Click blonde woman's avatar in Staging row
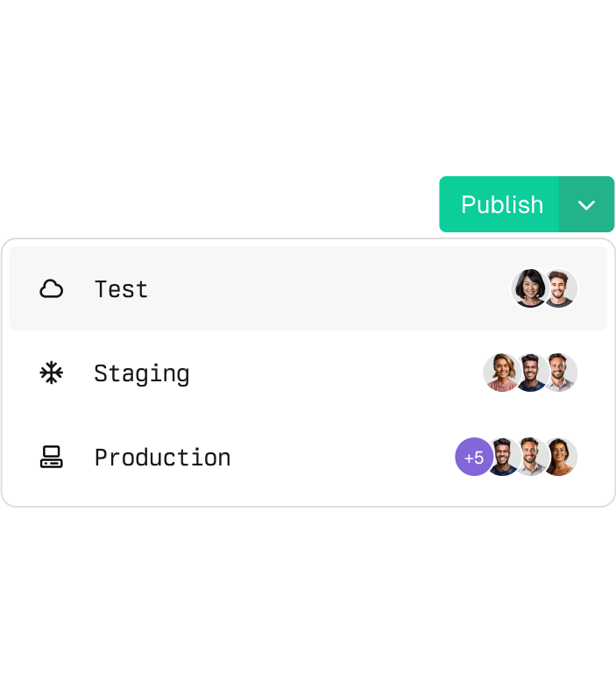This screenshot has width=616, height=682. pyautogui.click(x=499, y=373)
